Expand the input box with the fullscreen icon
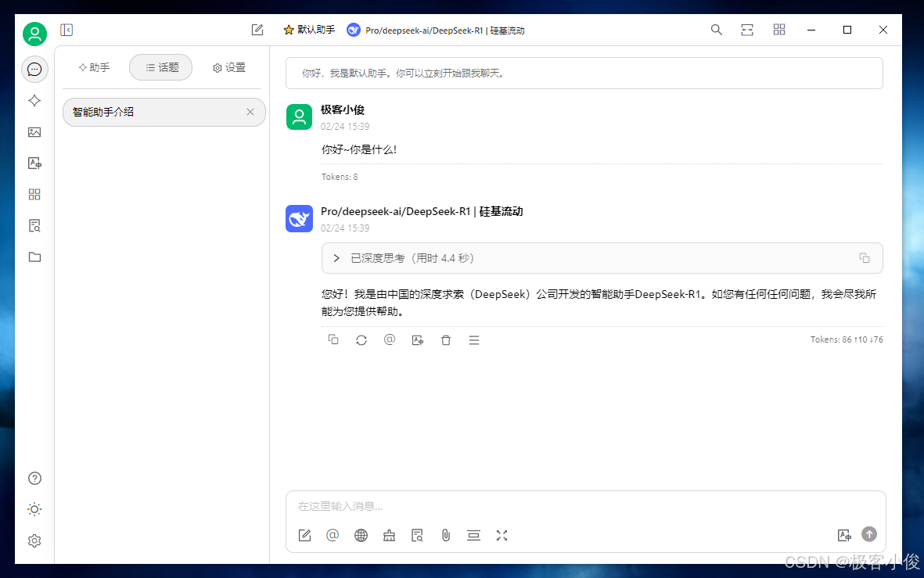 point(502,535)
